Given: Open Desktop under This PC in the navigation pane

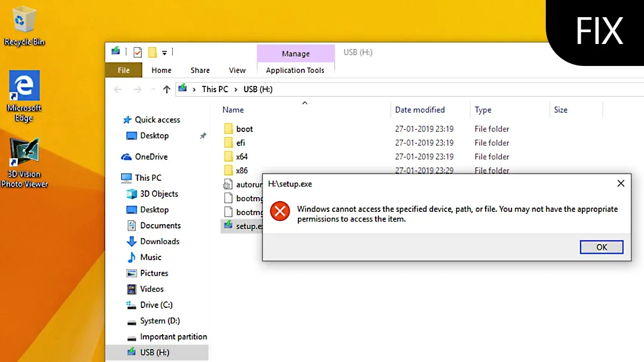Looking at the screenshot, I should pos(148,210).
